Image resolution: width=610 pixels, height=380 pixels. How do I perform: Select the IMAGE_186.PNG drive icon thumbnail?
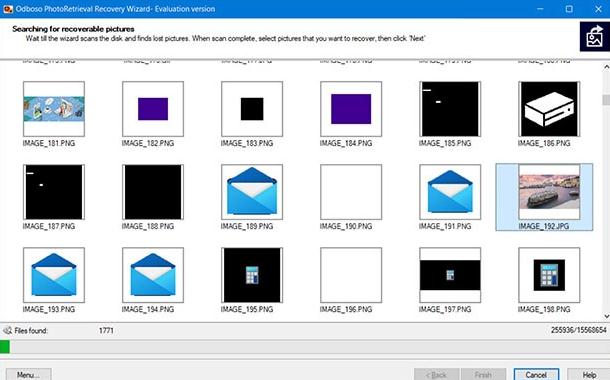(x=549, y=109)
